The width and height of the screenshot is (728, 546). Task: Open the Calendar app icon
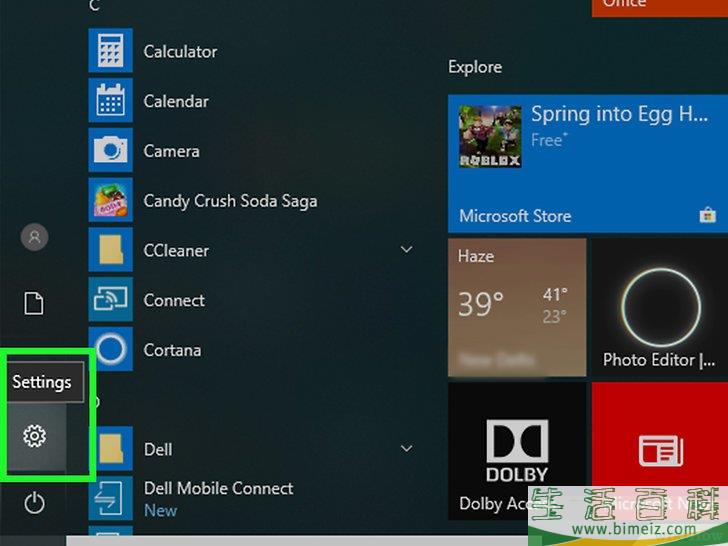pos(110,100)
